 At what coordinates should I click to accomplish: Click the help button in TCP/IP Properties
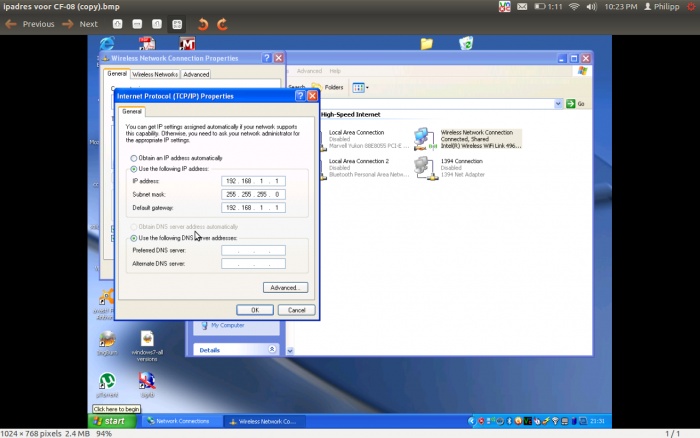(300, 96)
